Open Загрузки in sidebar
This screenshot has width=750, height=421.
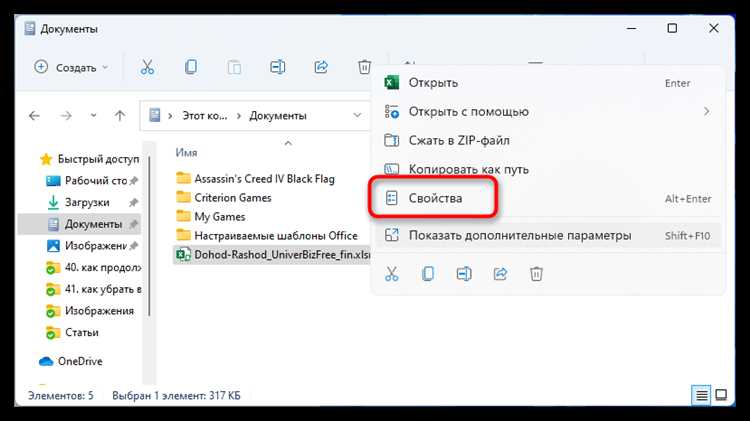click(92, 202)
